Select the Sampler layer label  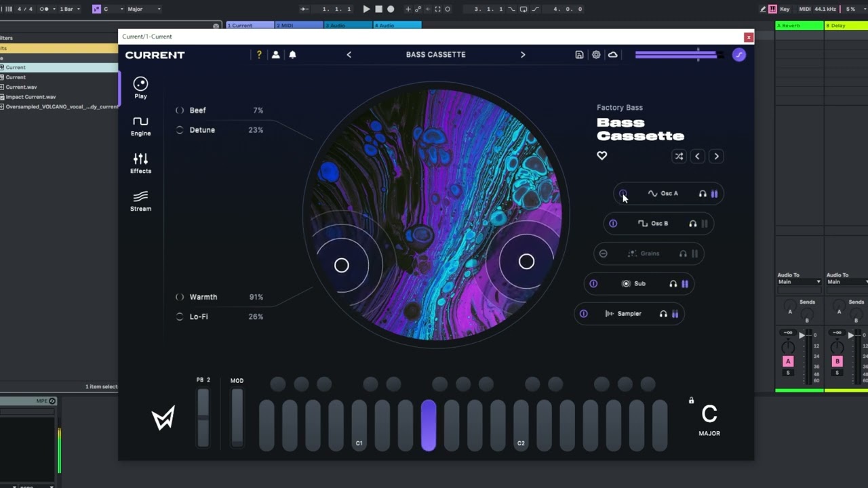[623, 314]
